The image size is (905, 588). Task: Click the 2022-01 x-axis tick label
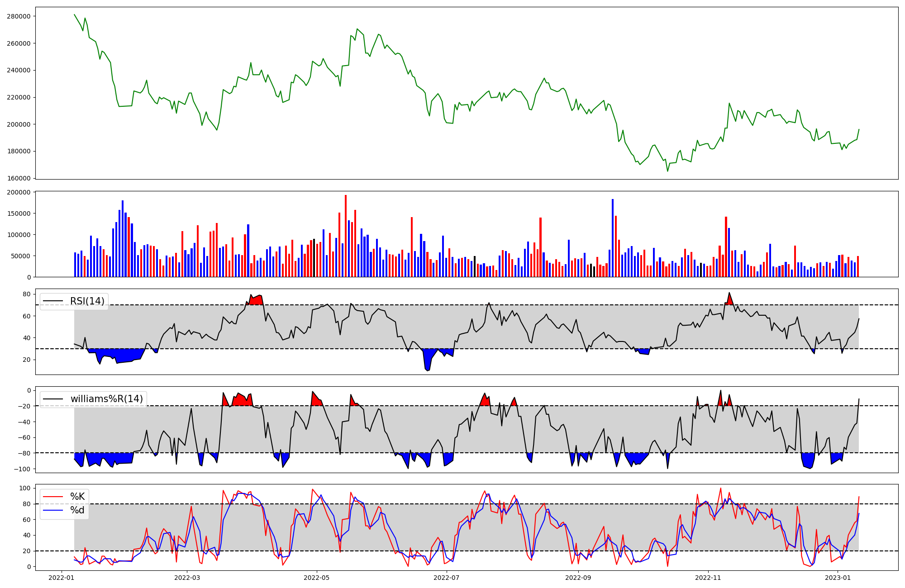(61, 578)
